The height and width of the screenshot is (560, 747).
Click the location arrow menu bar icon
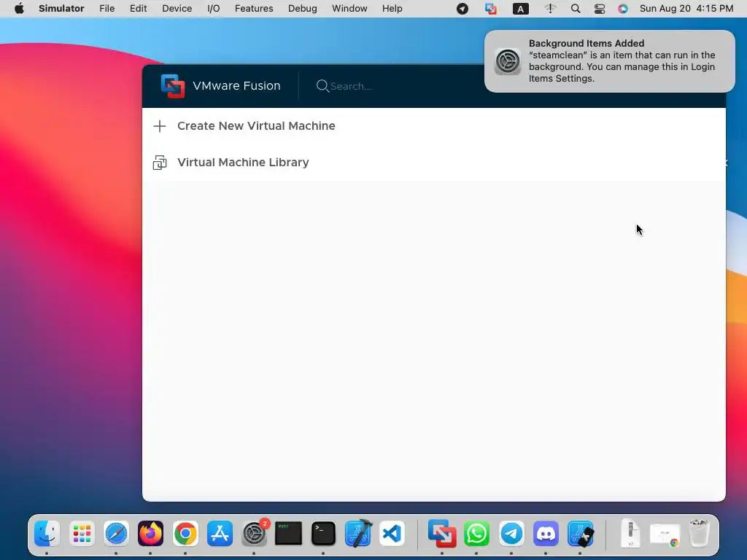point(462,9)
